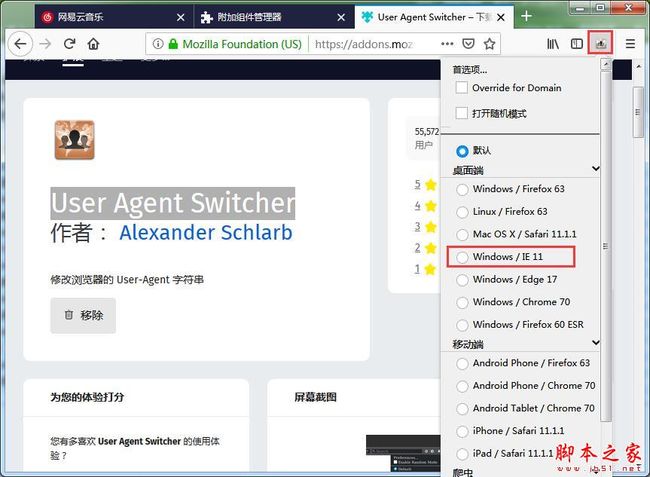Collapse the 移动端 section chevron
650x477 pixels.
595,342
